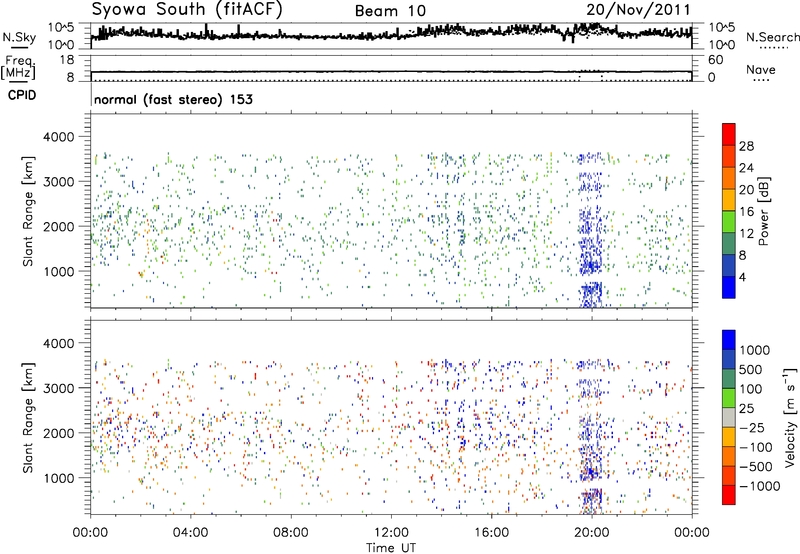Click the '16:00' time tick label
The image size is (800, 554).
click(x=491, y=533)
